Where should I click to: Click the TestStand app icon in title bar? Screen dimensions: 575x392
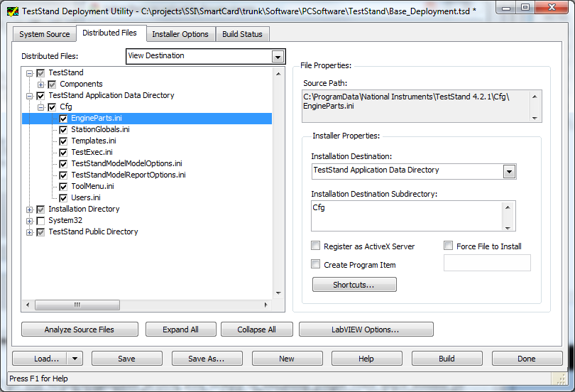tap(13, 11)
